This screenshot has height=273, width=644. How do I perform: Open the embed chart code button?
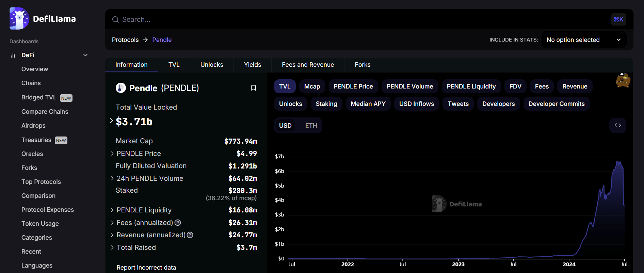(x=618, y=125)
